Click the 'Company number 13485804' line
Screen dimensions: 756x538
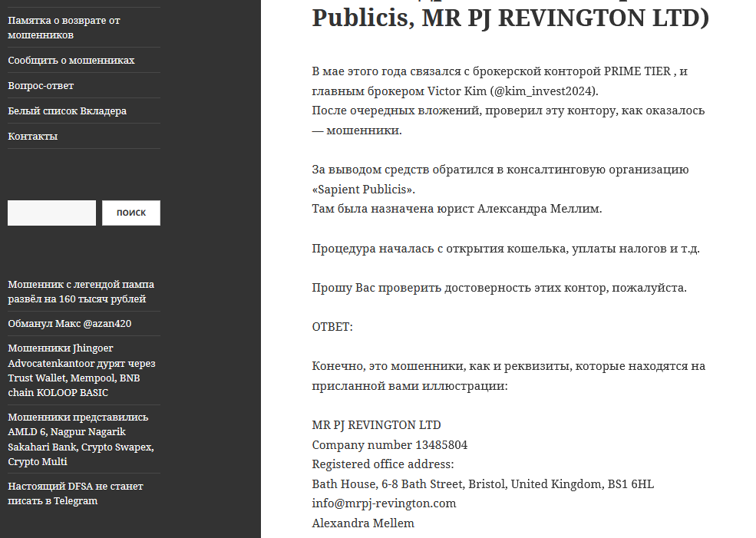[x=390, y=445]
